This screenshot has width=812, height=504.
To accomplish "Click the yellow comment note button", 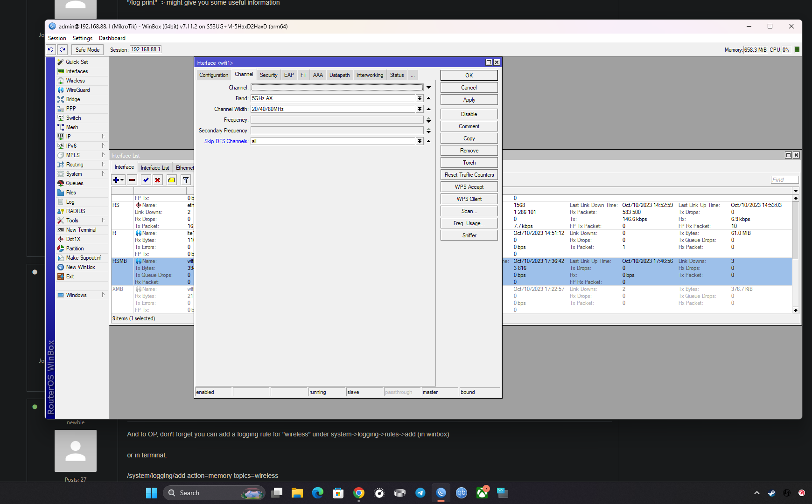I will (172, 180).
